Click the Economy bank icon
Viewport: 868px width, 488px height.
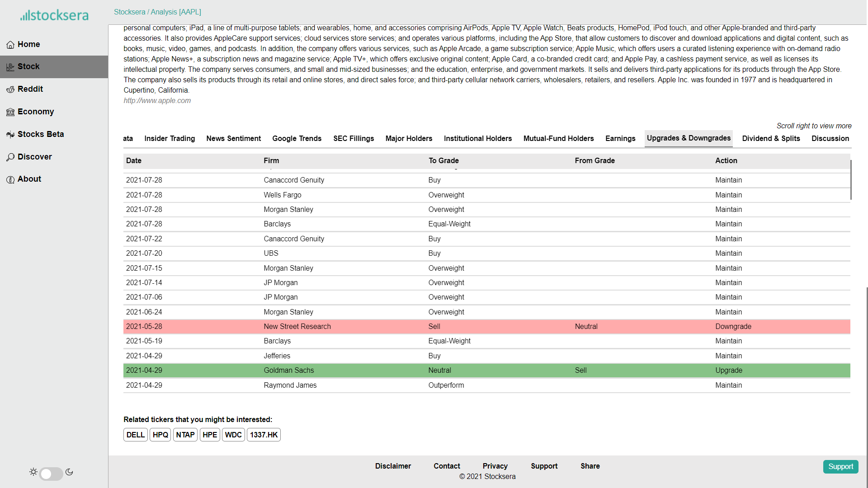[10, 112]
